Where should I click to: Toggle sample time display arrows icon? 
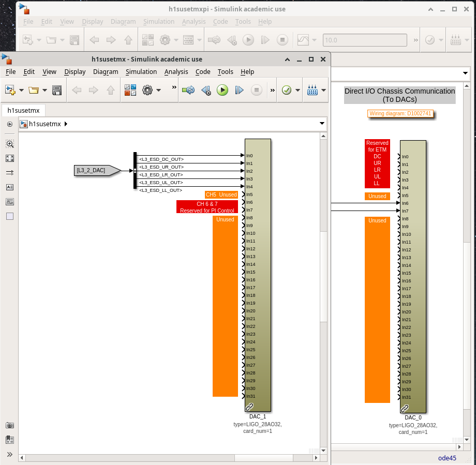(x=10, y=173)
